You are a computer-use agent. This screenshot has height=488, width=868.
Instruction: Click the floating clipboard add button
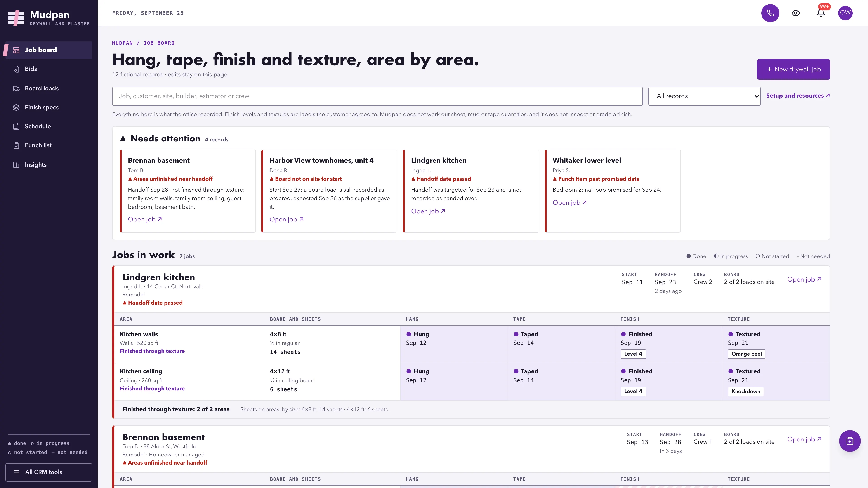tap(849, 441)
